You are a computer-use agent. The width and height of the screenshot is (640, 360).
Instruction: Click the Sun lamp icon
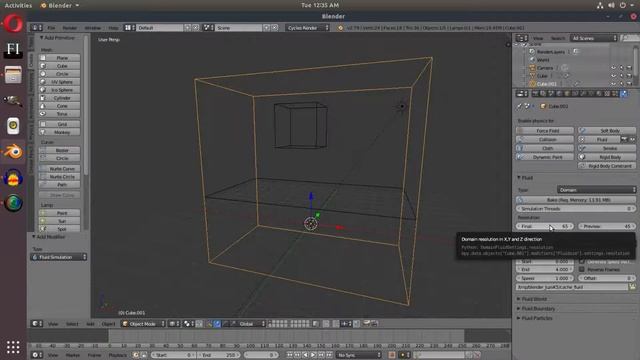click(x=43, y=221)
